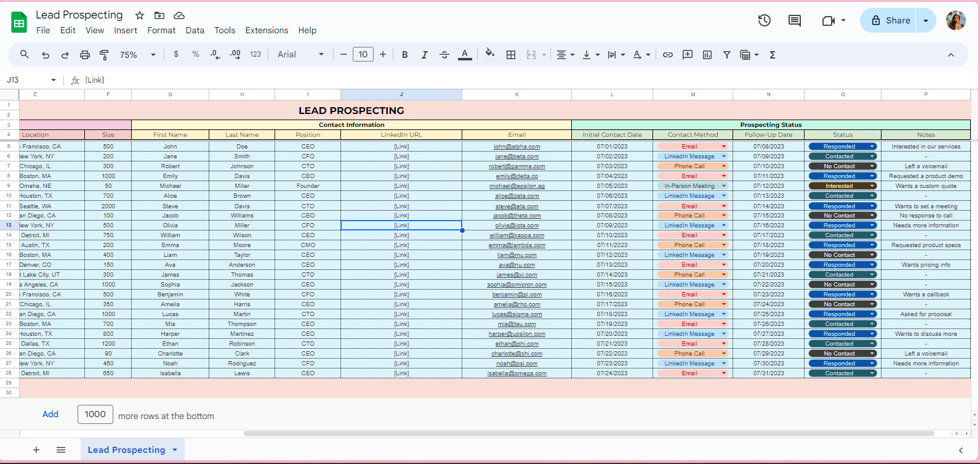Decrease the font size

[x=343, y=54]
